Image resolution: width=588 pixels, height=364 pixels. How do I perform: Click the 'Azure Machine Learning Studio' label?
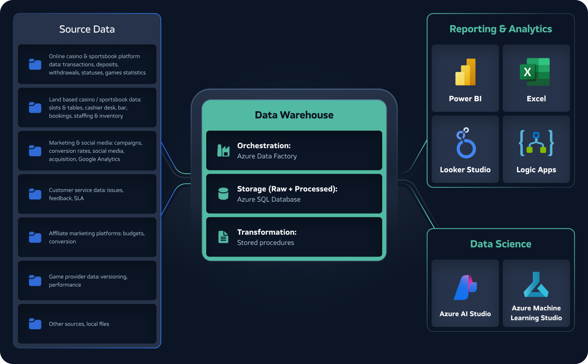(536, 313)
